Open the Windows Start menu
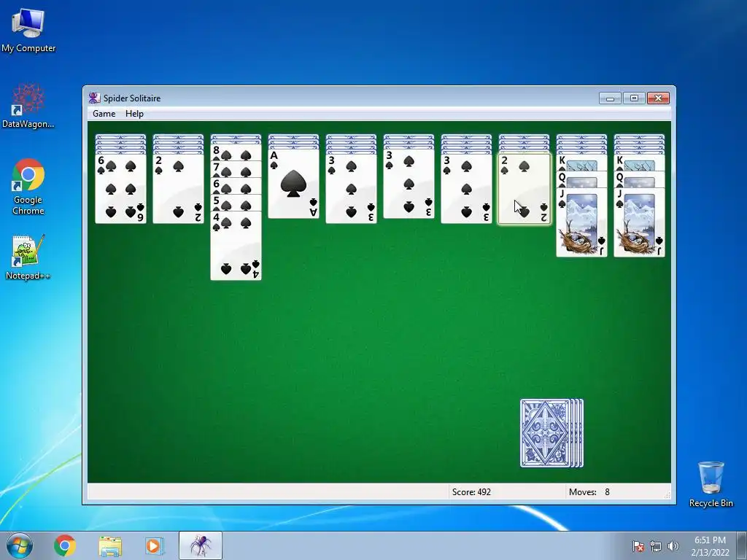The image size is (747, 560). tap(20, 545)
